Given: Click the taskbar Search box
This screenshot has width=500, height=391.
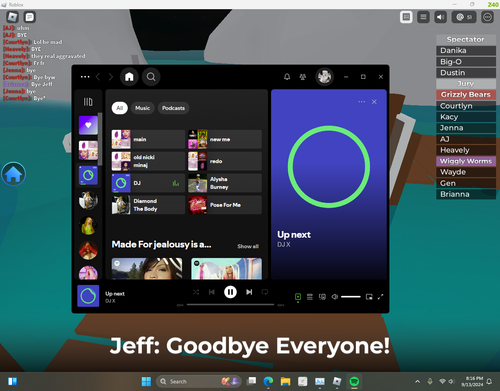Looking at the screenshot, I should [198, 381].
